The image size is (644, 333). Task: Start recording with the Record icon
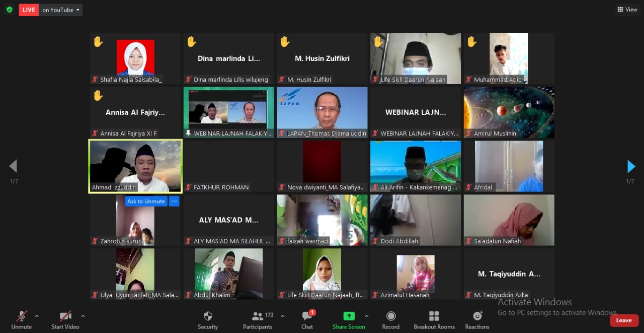[x=390, y=316]
